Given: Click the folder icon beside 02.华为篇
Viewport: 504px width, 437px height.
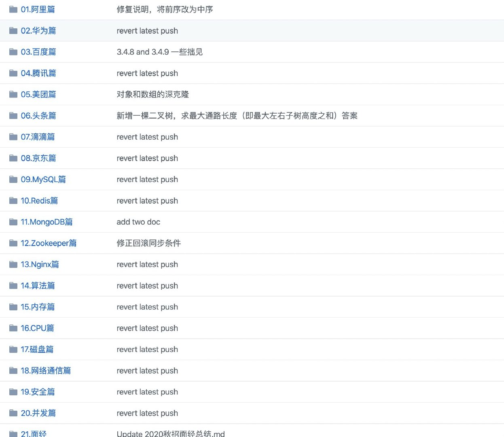Looking at the screenshot, I should click(x=13, y=31).
